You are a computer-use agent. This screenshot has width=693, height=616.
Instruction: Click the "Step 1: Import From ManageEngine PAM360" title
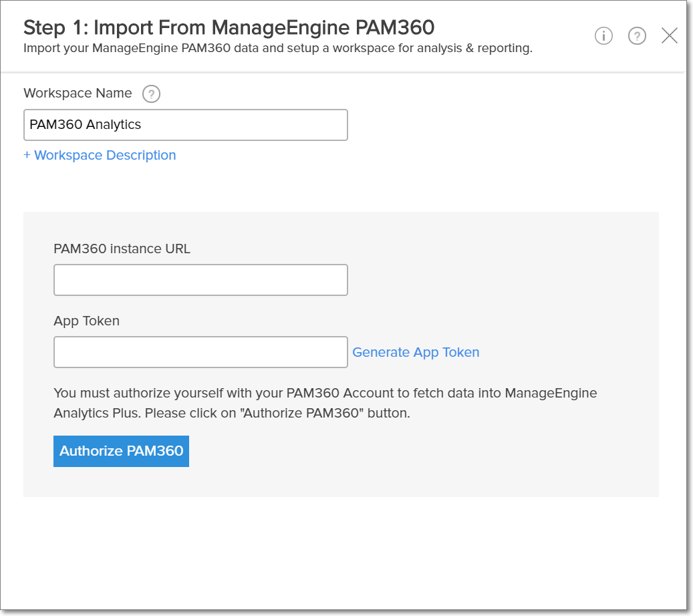tap(229, 27)
